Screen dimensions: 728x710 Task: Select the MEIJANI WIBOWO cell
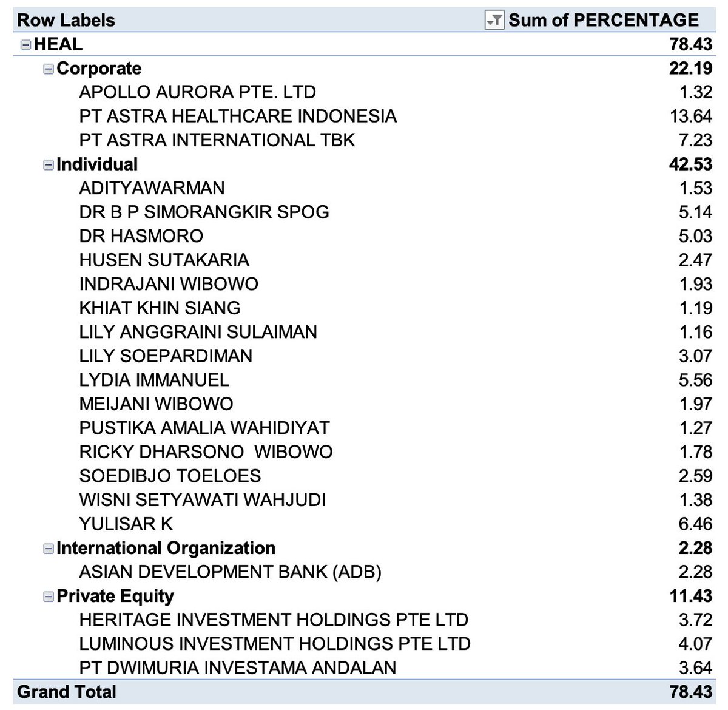click(157, 404)
